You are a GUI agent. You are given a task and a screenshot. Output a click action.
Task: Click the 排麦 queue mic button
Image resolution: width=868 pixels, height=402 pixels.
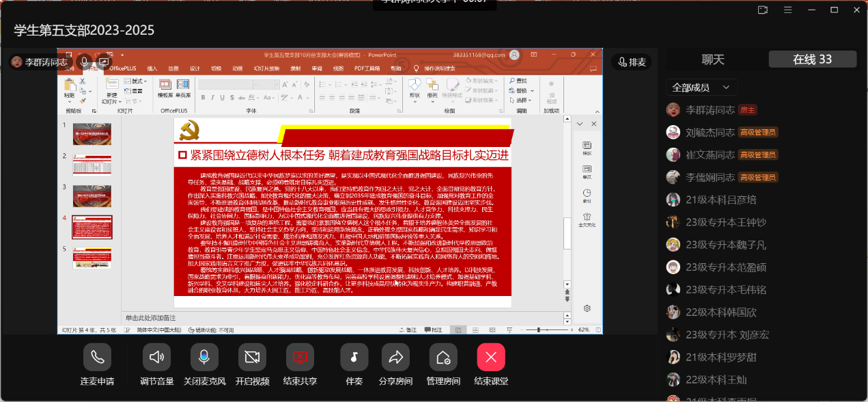[x=631, y=62]
